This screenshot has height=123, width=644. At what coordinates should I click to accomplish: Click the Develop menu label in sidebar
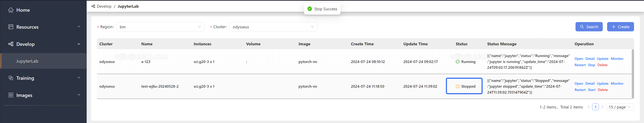(x=26, y=44)
